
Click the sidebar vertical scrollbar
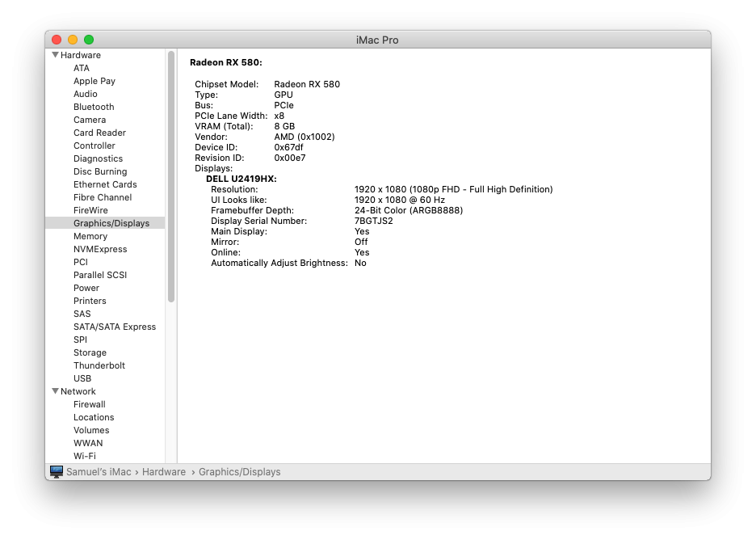[171, 176]
